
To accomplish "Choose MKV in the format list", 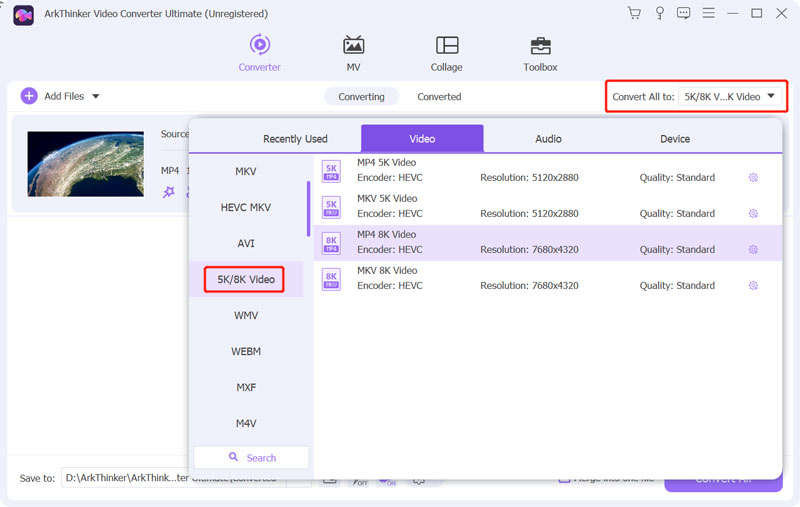I will [x=246, y=171].
